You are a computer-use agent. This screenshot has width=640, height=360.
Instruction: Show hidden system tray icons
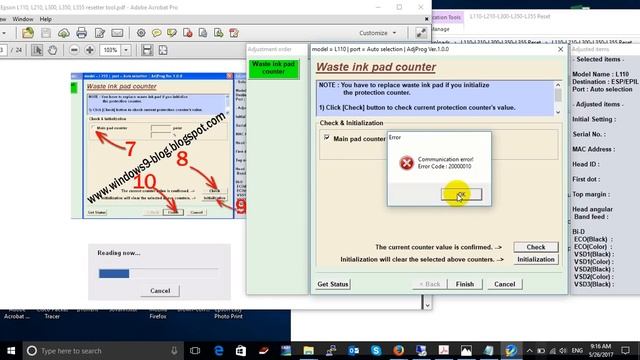[529, 351]
